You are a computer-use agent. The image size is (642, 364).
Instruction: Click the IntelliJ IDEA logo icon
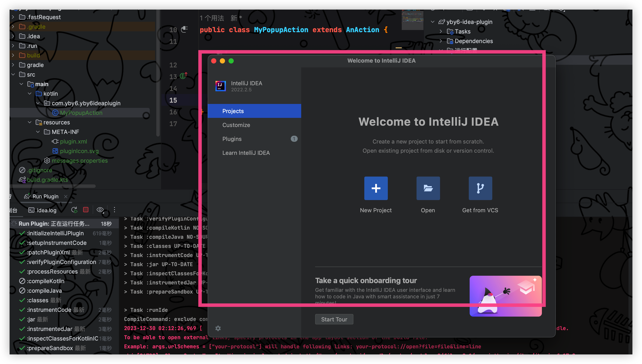click(221, 86)
